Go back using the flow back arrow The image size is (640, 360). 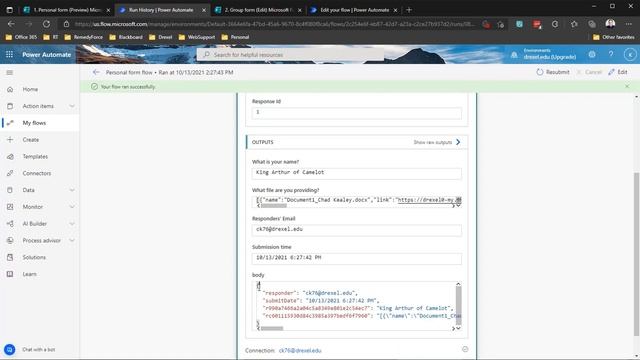[x=96, y=72]
